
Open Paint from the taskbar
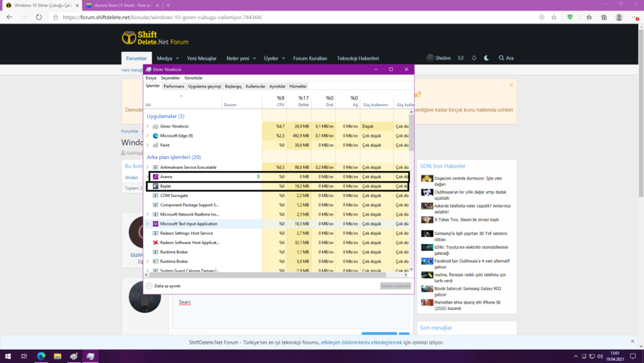[x=74, y=357]
